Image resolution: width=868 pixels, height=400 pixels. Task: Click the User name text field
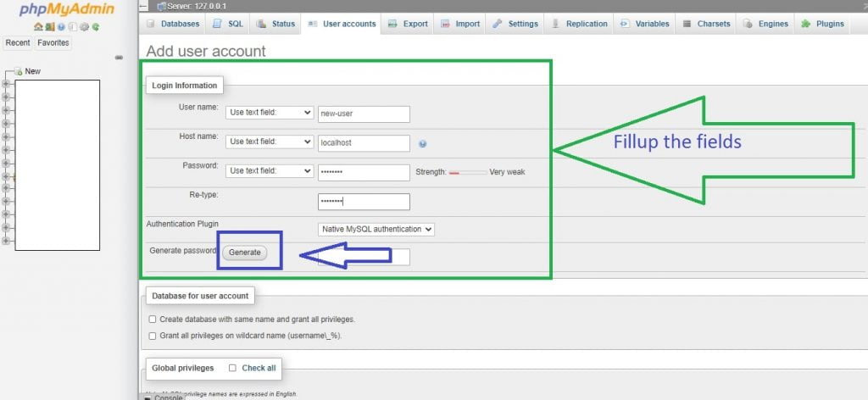[x=364, y=114]
